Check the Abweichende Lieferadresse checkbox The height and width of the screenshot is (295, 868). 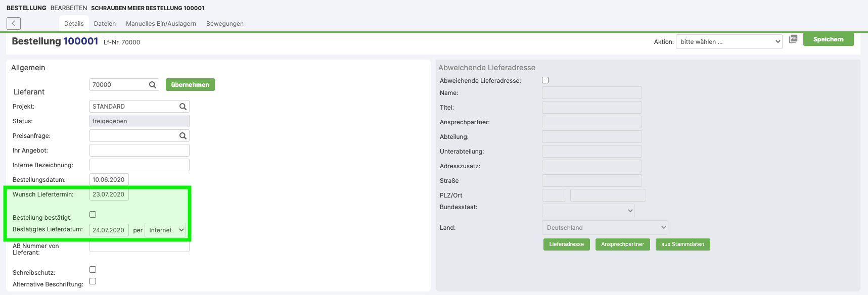pos(545,80)
